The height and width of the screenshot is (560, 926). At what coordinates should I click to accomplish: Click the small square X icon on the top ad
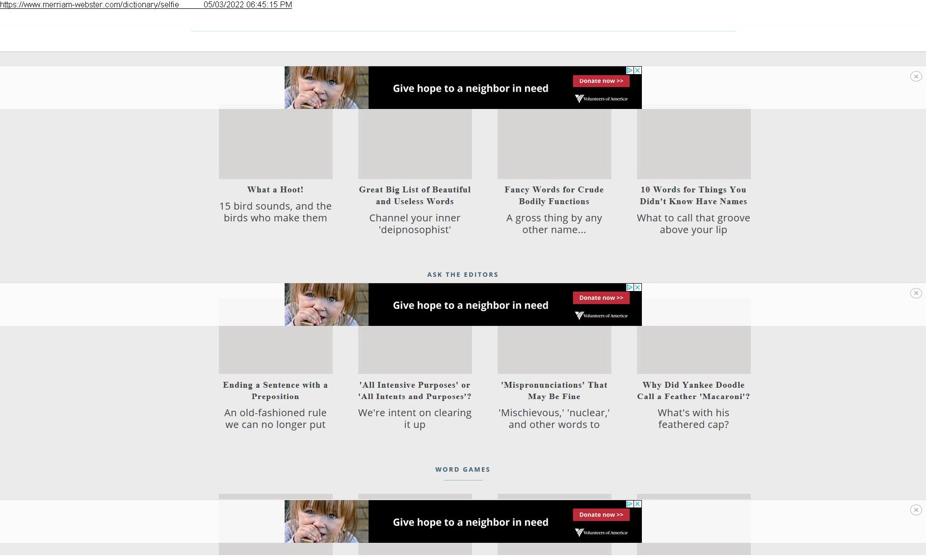click(637, 71)
